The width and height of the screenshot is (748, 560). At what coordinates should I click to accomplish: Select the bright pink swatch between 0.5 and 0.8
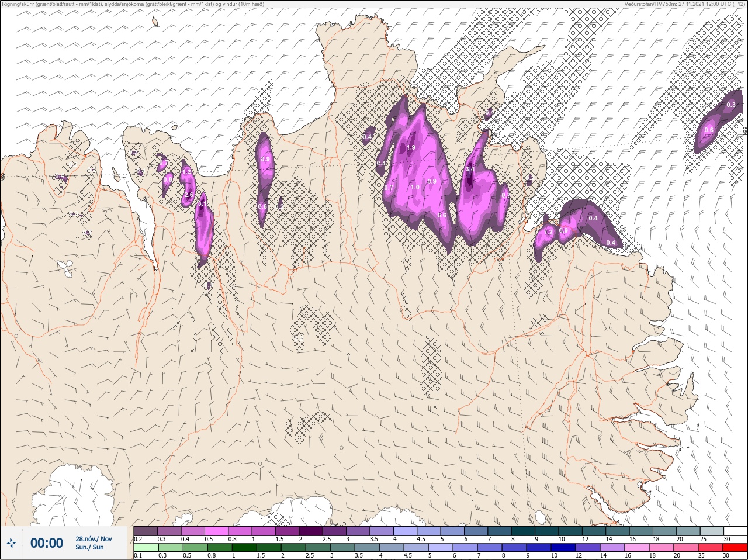tap(216, 531)
